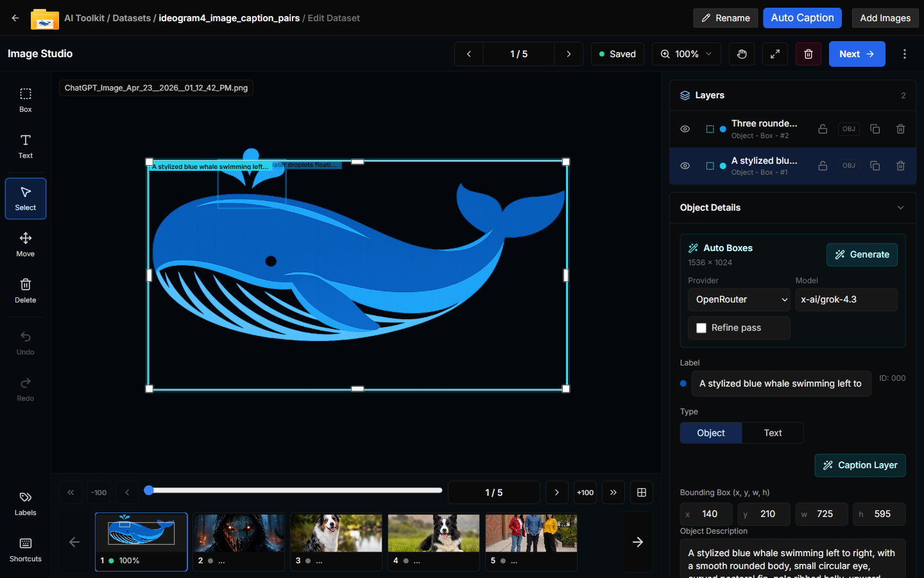The image size is (924, 578).
Task: Go to previous image in top navigator
Action: coord(469,54)
